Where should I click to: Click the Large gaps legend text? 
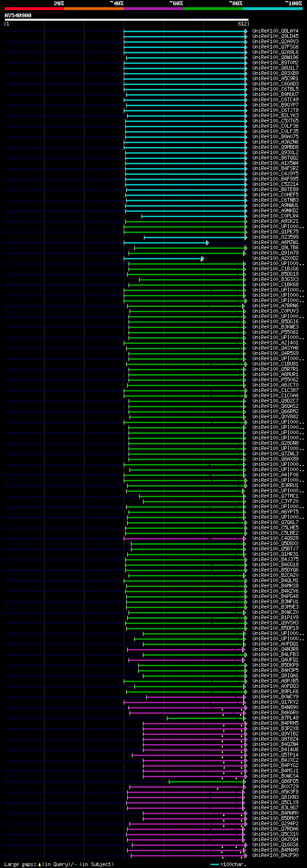(x=59, y=864)
